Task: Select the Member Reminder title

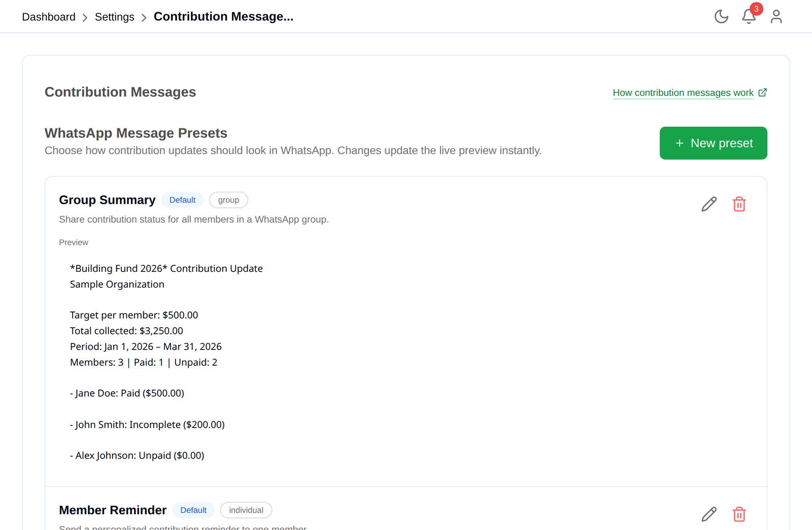Action: click(113, 510)
